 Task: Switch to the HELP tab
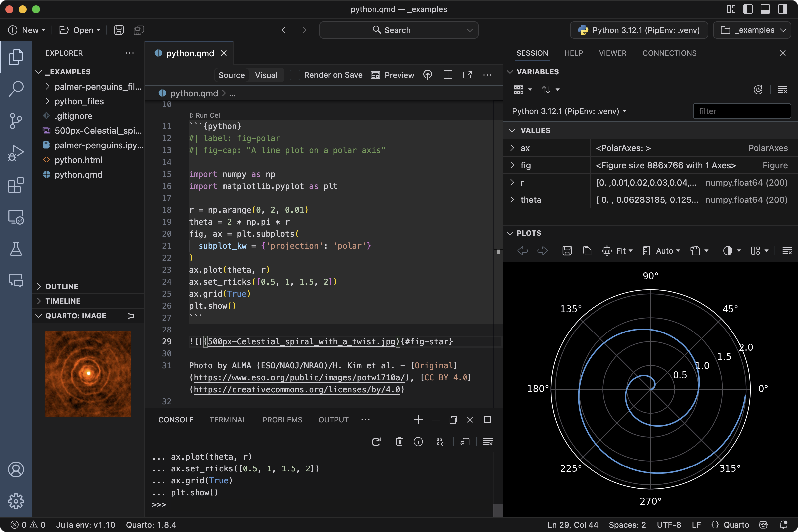(x=573, y=53)
